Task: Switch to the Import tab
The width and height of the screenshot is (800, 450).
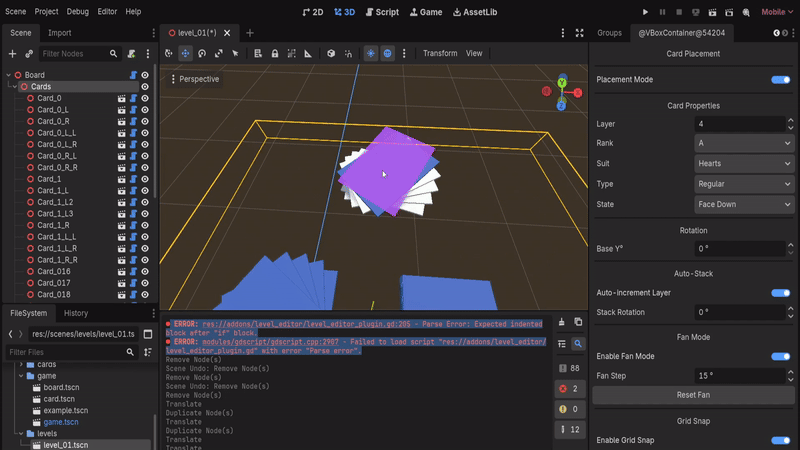Action: [x=59, y=33]
